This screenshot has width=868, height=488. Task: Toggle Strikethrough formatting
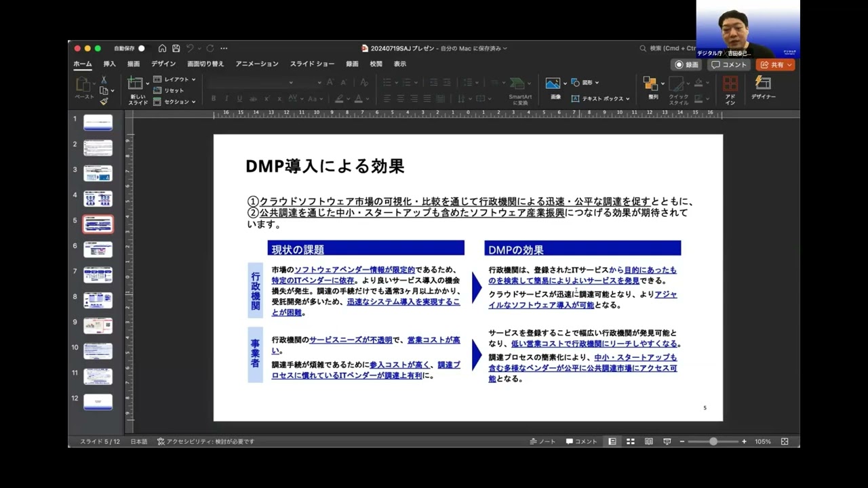pos(252,99)
